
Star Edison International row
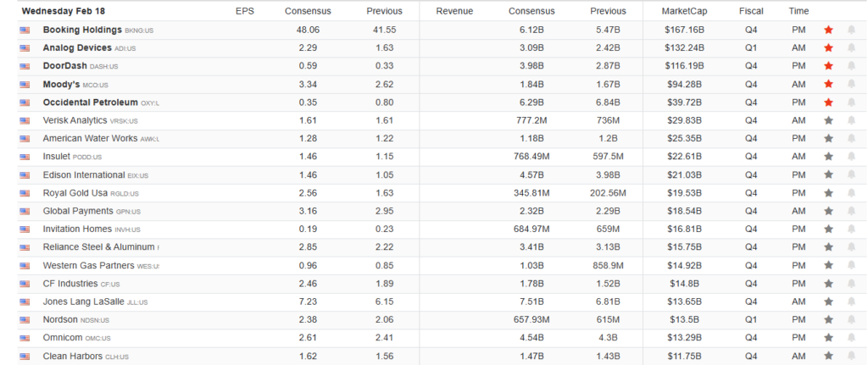(828, 174)
